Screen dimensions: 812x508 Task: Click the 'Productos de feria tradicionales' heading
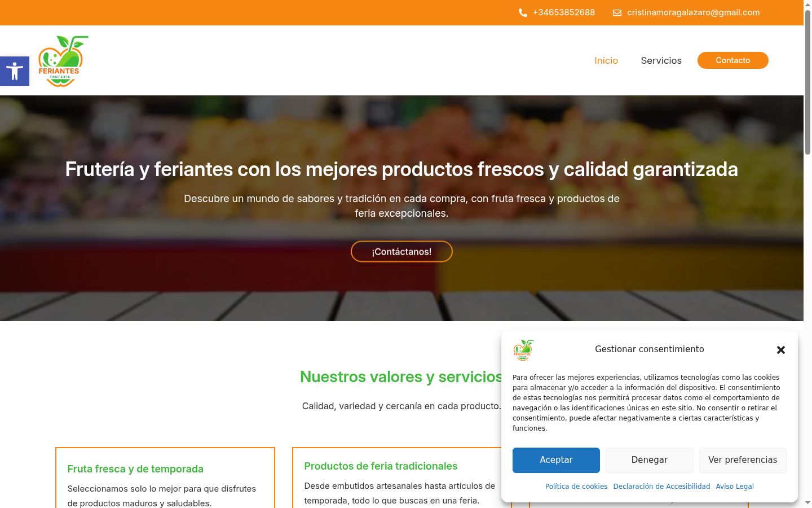coord(381,466)
